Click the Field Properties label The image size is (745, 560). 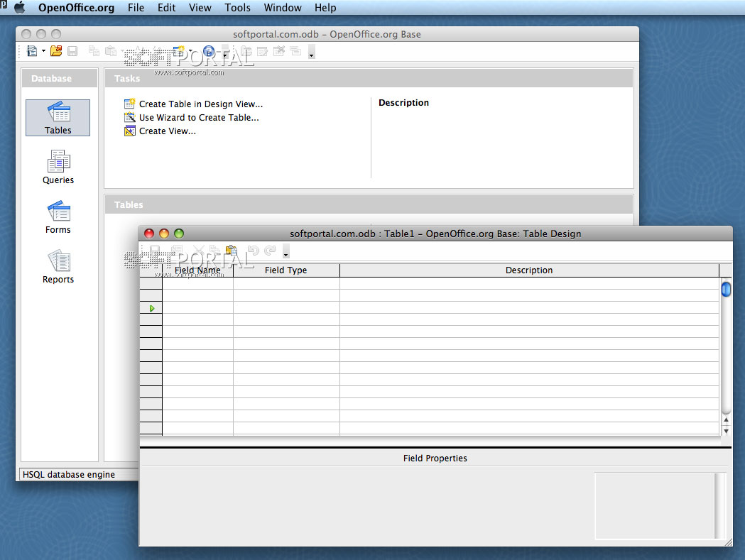pos(435,459)
